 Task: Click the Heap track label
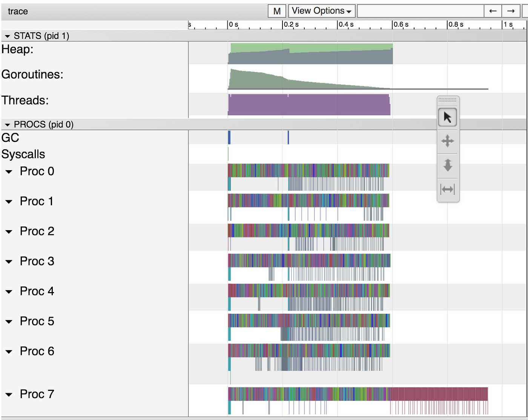point(17,49)
